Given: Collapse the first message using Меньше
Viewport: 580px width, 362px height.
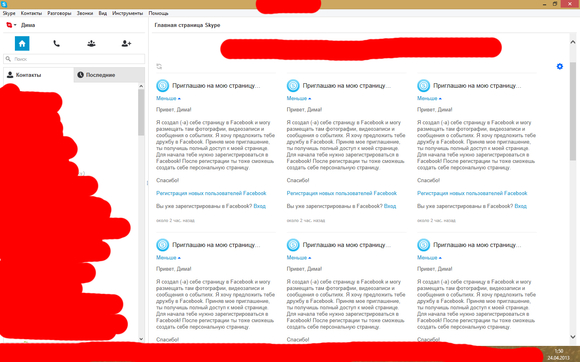Looking at the screenshot, I should pyautogui.click(x=168, y=98).
